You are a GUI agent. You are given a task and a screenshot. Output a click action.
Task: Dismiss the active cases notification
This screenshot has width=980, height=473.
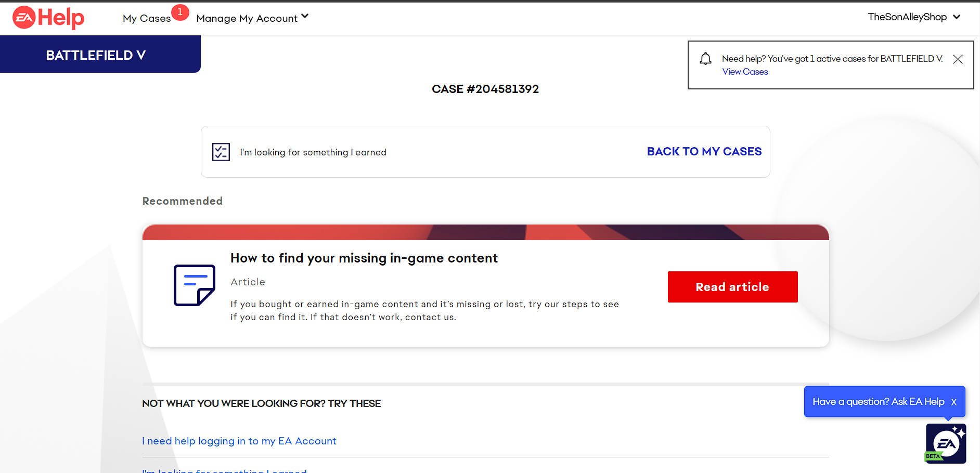(958, 59)
